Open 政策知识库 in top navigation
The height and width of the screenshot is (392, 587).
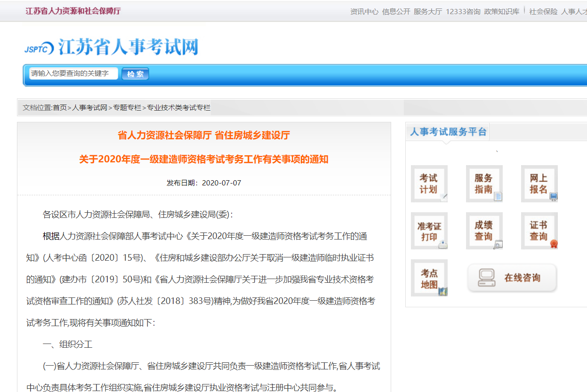tap(502, 12)
